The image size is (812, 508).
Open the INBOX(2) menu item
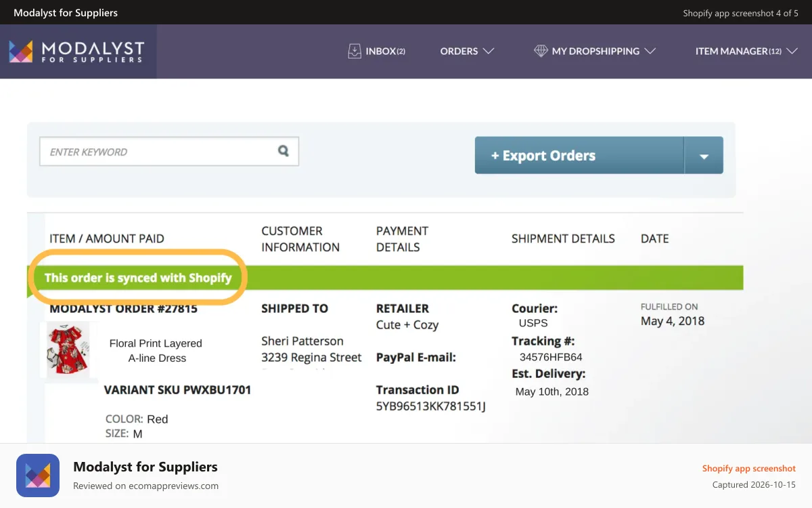coord(376,51)
